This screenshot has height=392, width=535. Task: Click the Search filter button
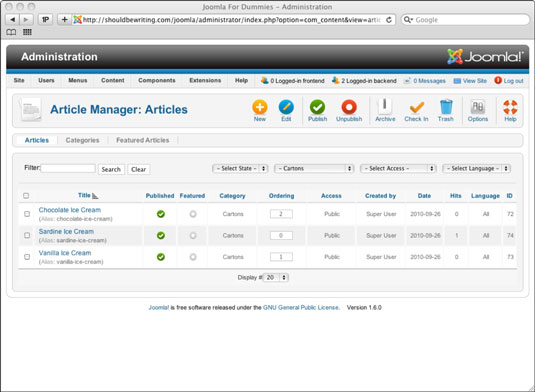point(111,169)
